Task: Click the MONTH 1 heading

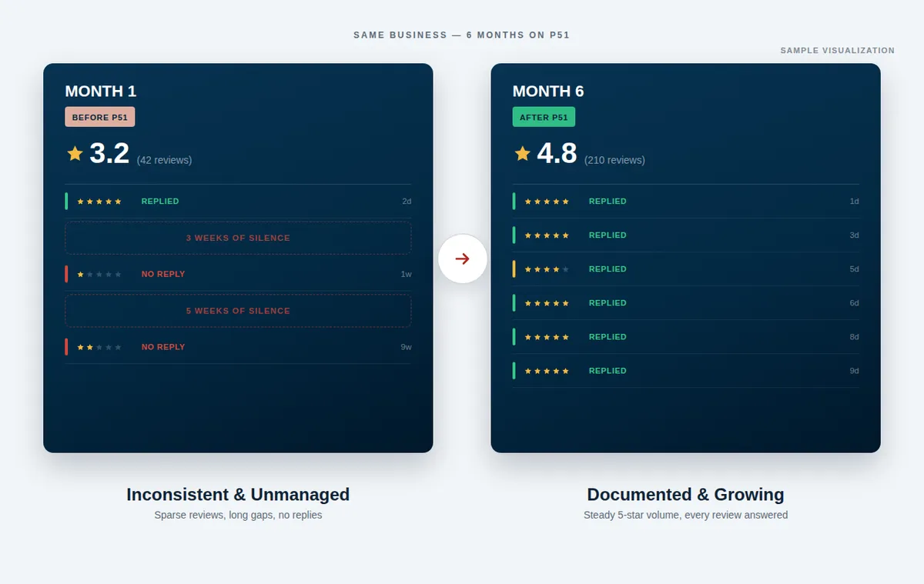Action: point(101,91)
